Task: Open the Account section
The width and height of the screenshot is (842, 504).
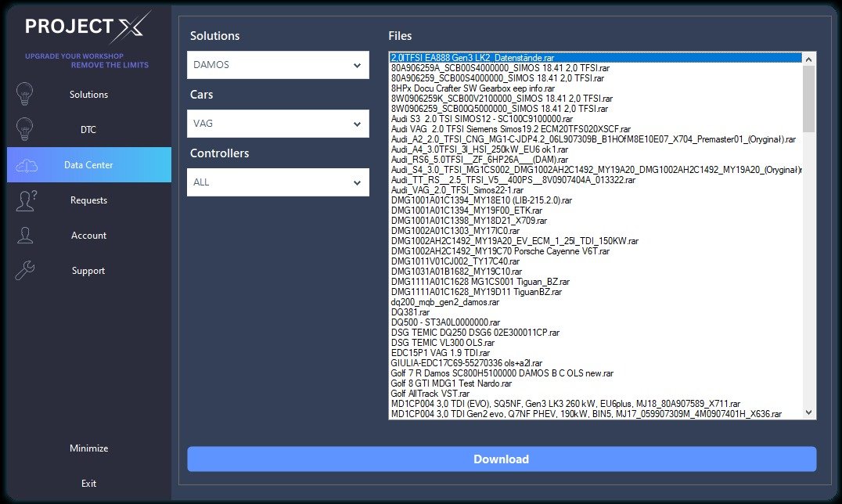Action: point(89,236)
